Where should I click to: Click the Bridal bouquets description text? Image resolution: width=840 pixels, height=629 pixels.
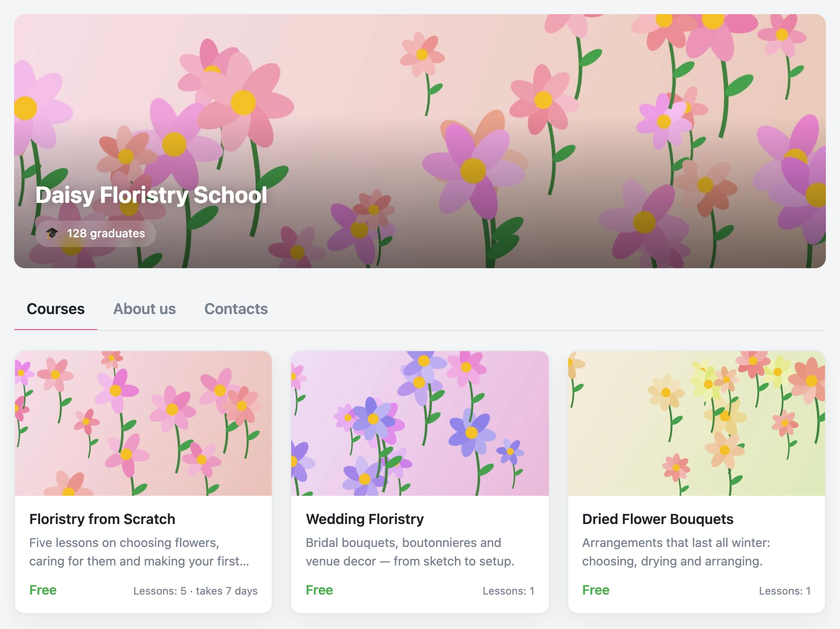(410, 552)
